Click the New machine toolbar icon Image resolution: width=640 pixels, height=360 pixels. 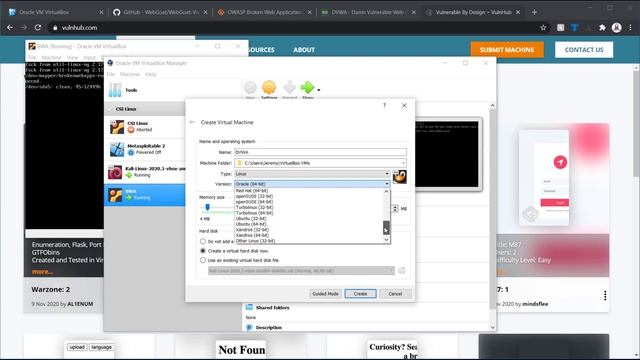click(x=250, y=87)
